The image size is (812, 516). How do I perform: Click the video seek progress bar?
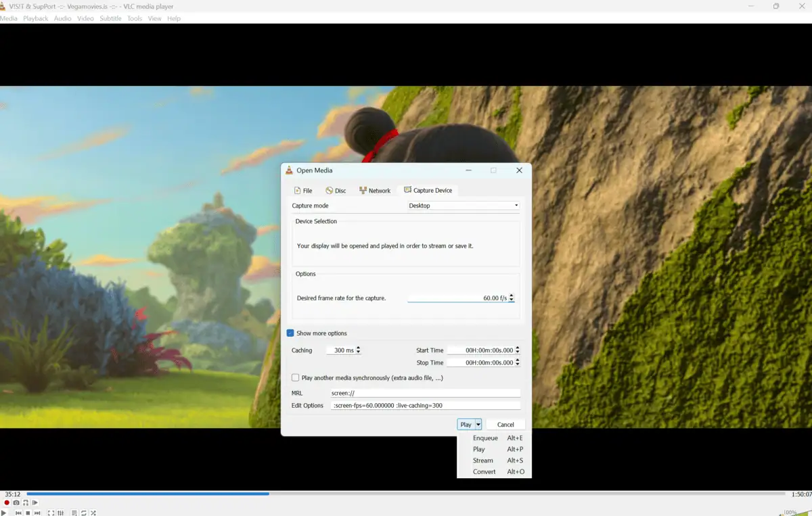[x=406, y=494]
